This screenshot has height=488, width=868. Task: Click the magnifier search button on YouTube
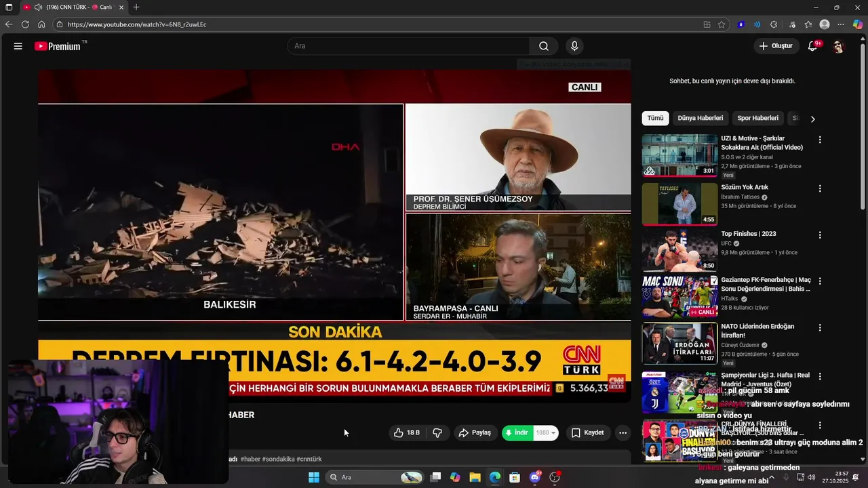[544, 46]
